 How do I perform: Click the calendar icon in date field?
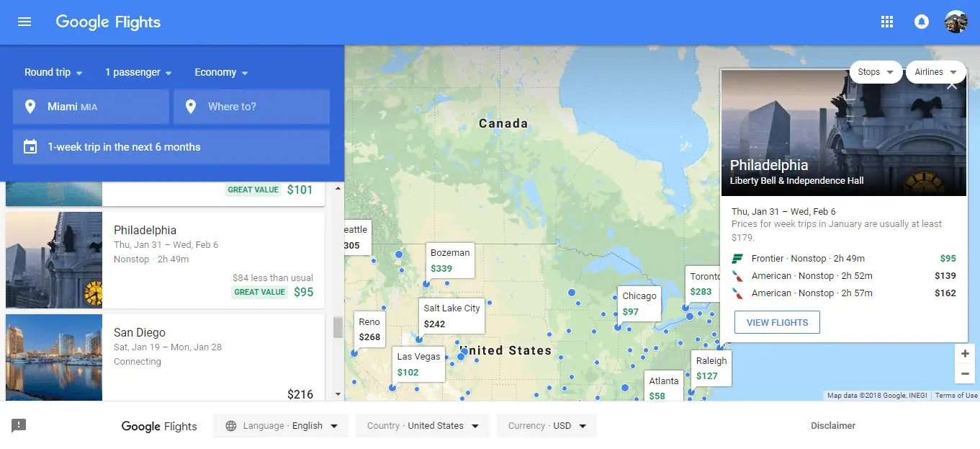(30, 147)
